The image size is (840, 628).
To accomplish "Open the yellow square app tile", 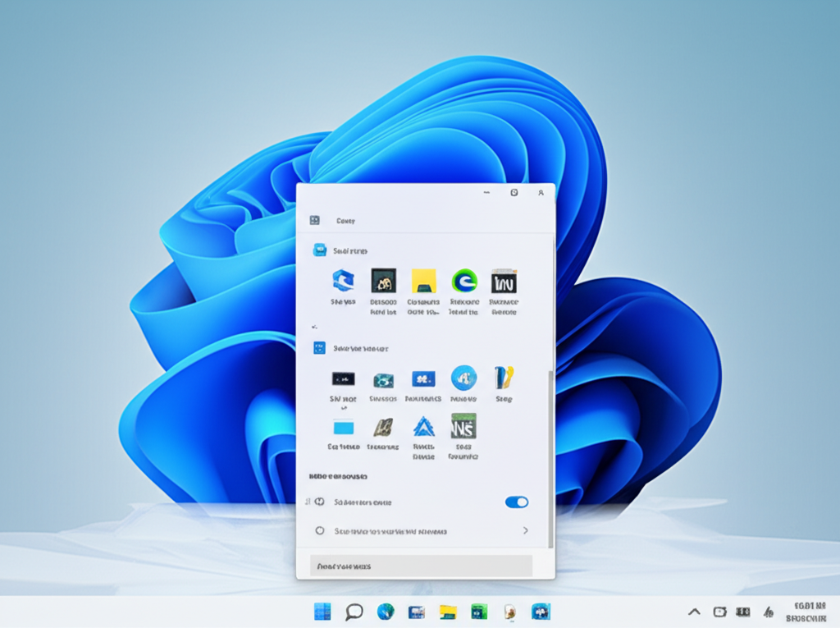I will (424, 281).
